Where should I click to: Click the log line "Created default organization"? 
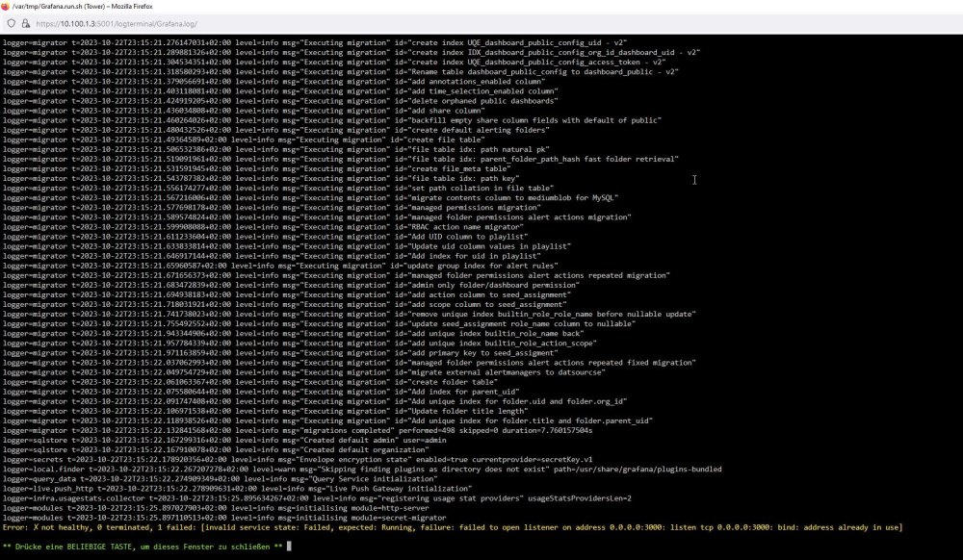coord(216,450)
